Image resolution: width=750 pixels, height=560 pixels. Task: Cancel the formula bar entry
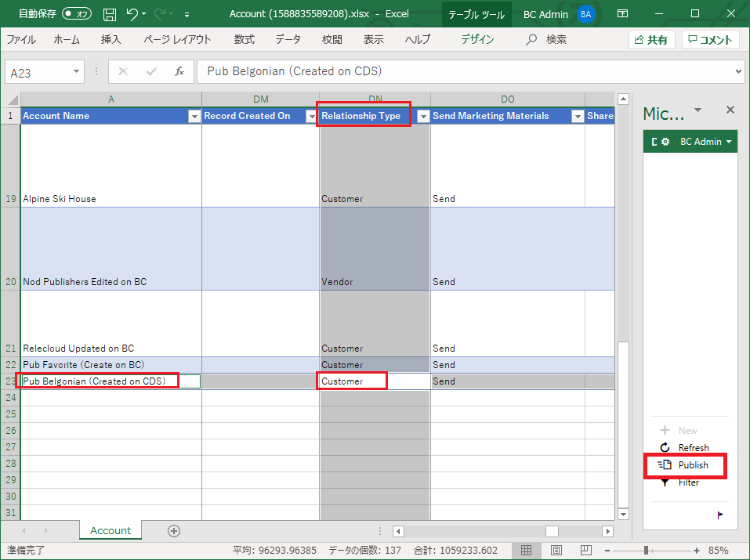tap(123, 72)
